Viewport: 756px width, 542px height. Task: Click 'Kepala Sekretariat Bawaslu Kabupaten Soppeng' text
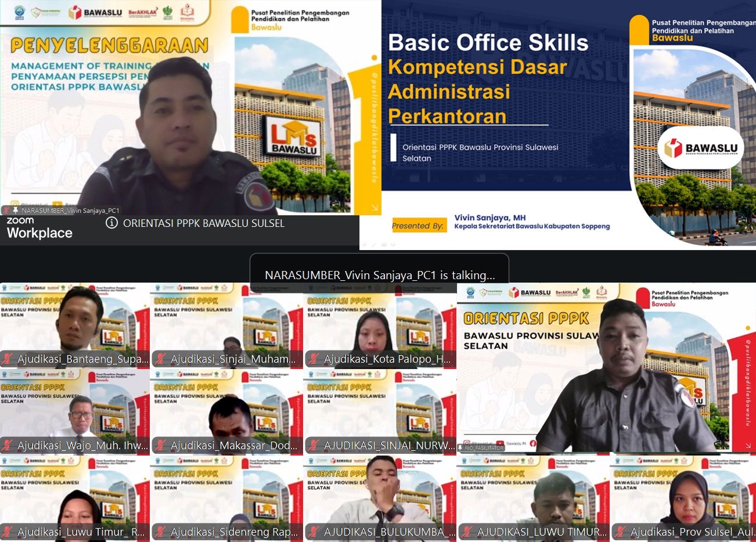point(532,226)
